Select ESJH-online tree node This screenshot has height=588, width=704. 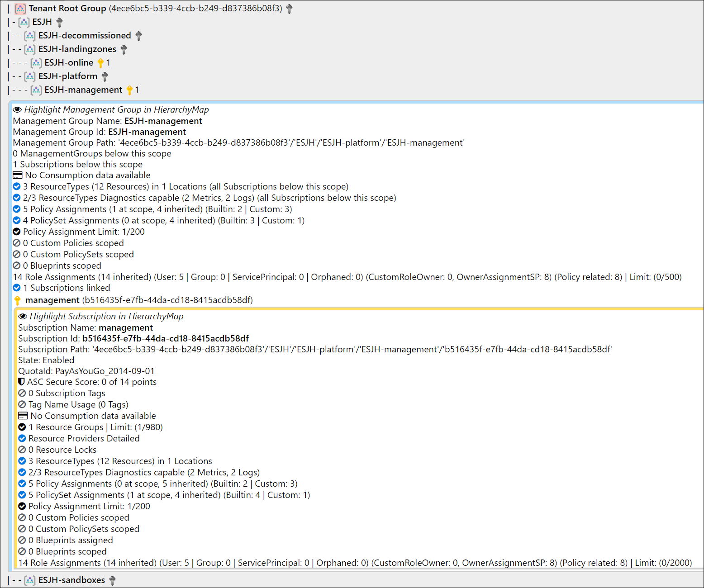click(69, 63)
